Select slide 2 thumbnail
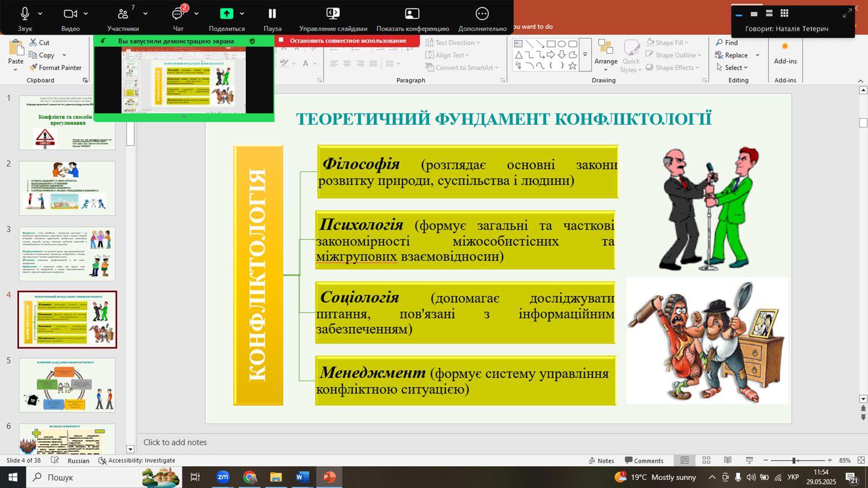 (67, 188)
